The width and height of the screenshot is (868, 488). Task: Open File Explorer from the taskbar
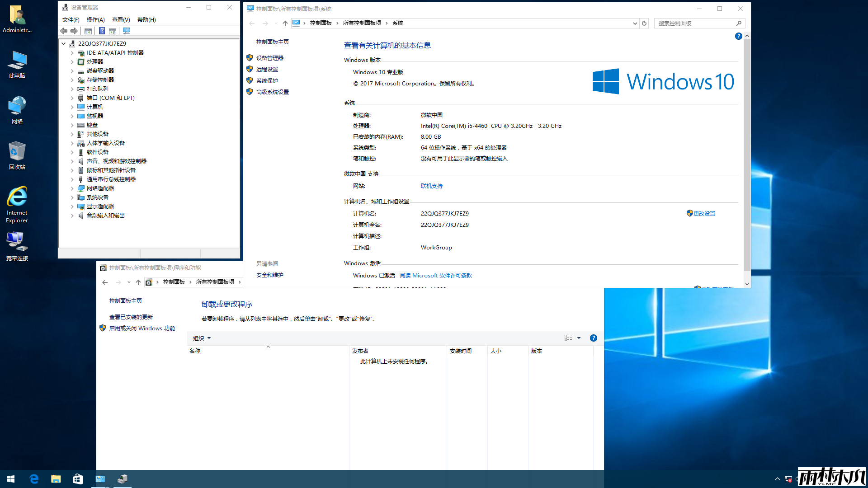pyautogui.click(x=56, y=479)
